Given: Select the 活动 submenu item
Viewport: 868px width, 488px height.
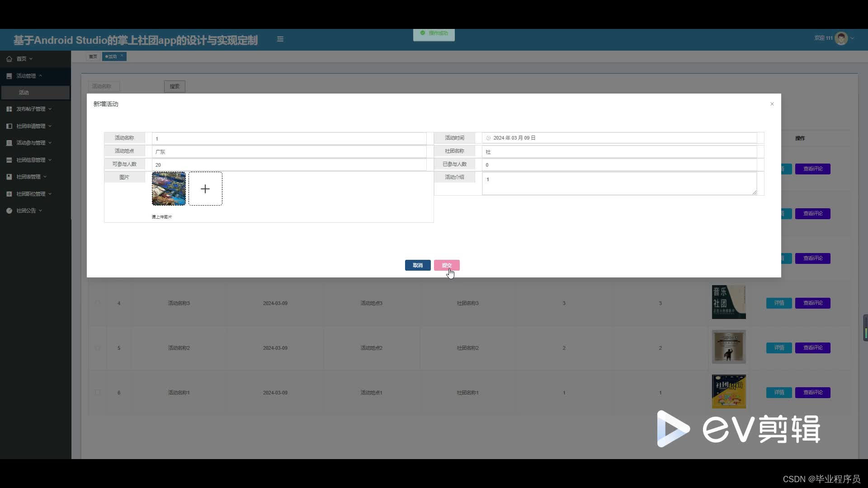Looking at the screenshot, I should click(x=24, y=93).
